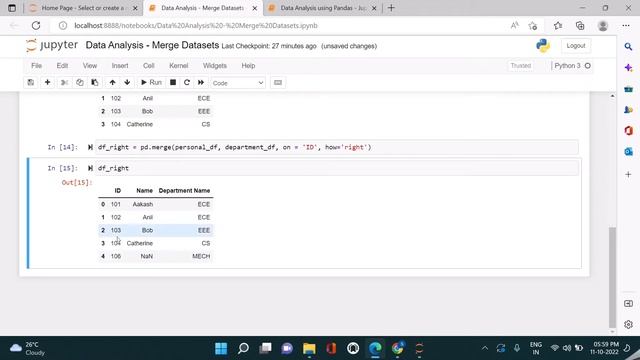The width and height of the screenshot is (640, 360).
Task: Open the Help menu
Action: (x=248, y=66)
